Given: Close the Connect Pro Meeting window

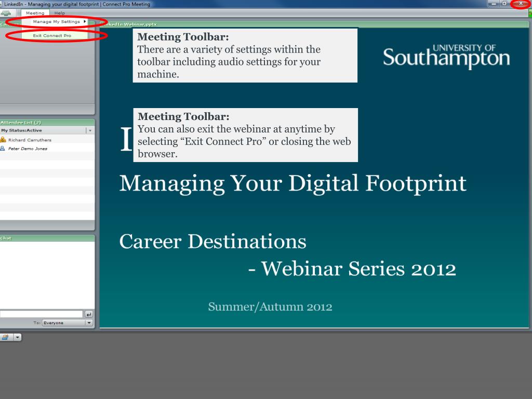Looking at the screenshot, I should (521, 4).
